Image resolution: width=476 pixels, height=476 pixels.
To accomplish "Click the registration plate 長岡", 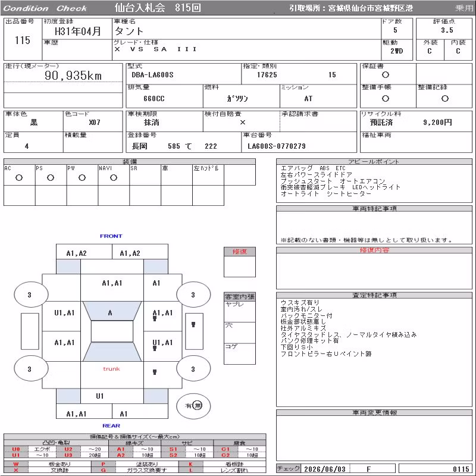I will 139,146.
